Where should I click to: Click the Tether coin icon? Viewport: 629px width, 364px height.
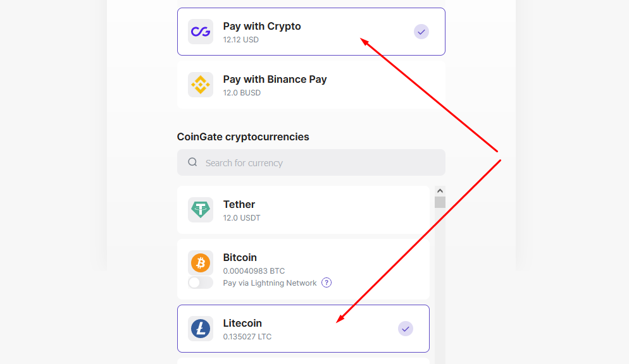coord(201,210)
